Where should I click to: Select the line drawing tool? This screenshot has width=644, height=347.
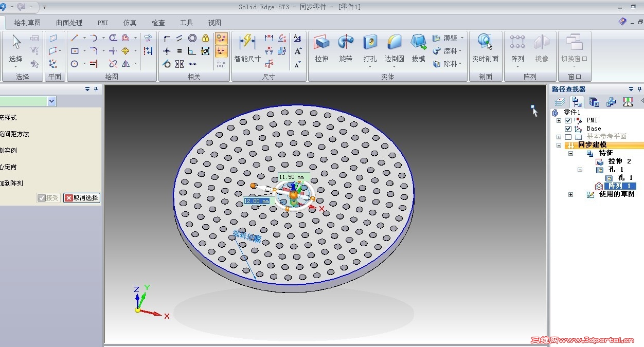click(75, 38)
